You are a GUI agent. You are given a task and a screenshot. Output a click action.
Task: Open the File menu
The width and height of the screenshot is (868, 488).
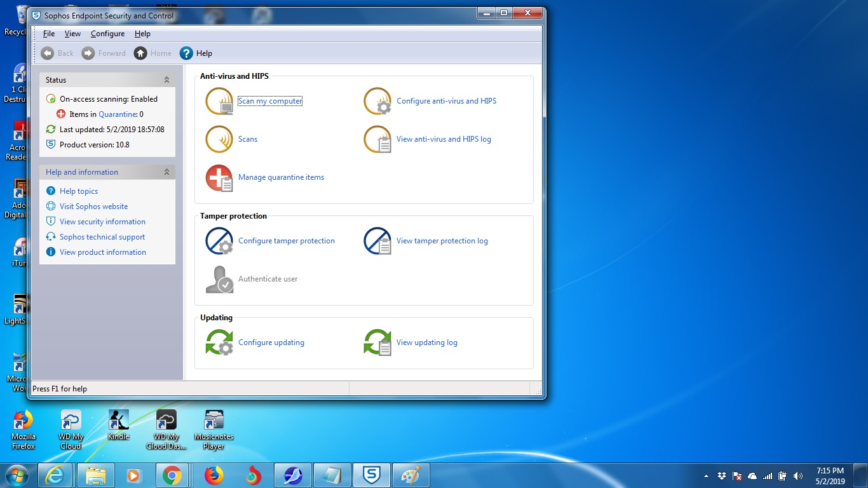tap(49, 34)
